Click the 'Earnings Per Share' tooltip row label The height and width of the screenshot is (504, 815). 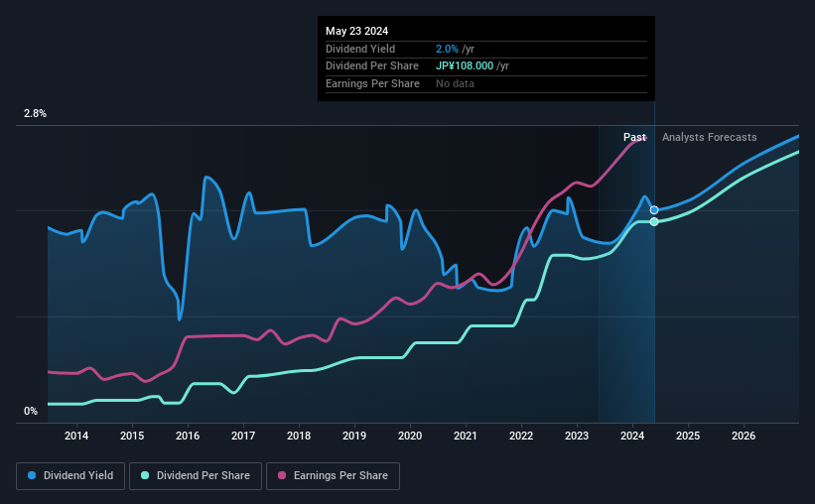tap(372, 83)
